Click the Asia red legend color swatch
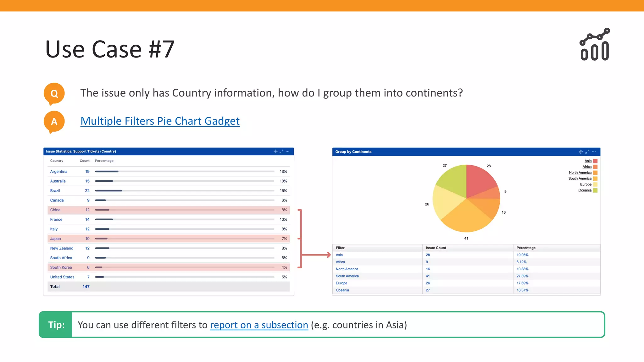The image size is (644, 362). (x=595, y=161)
